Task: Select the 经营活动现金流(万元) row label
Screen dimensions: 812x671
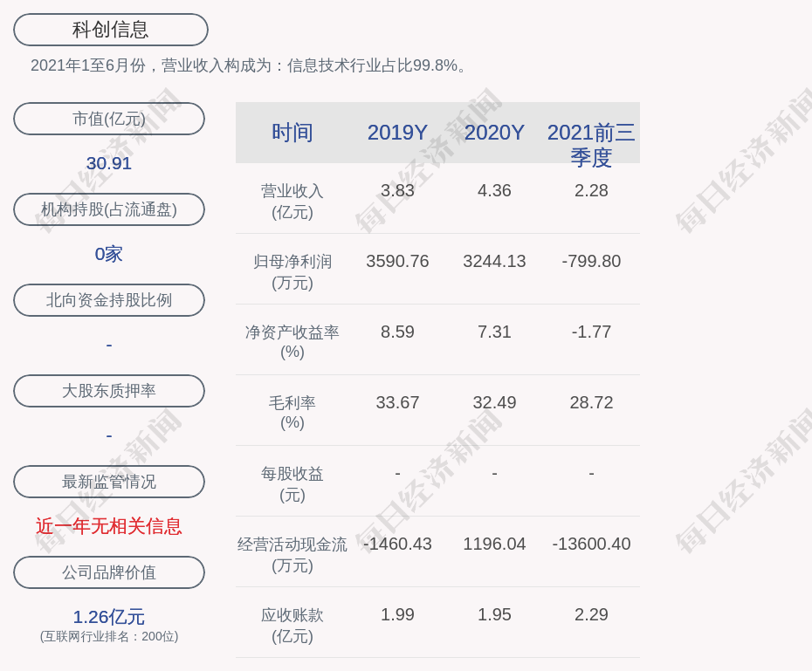Action: pos(292,555)
